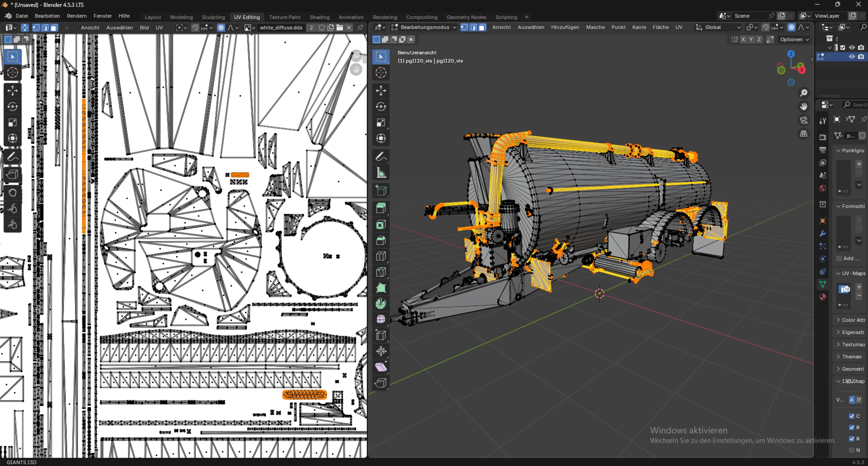This screenshot has height=466, width=868.
Task: Choose the Grab sculpt tool in UV editor
Action: pyautogui.click(x=12, y=192)
